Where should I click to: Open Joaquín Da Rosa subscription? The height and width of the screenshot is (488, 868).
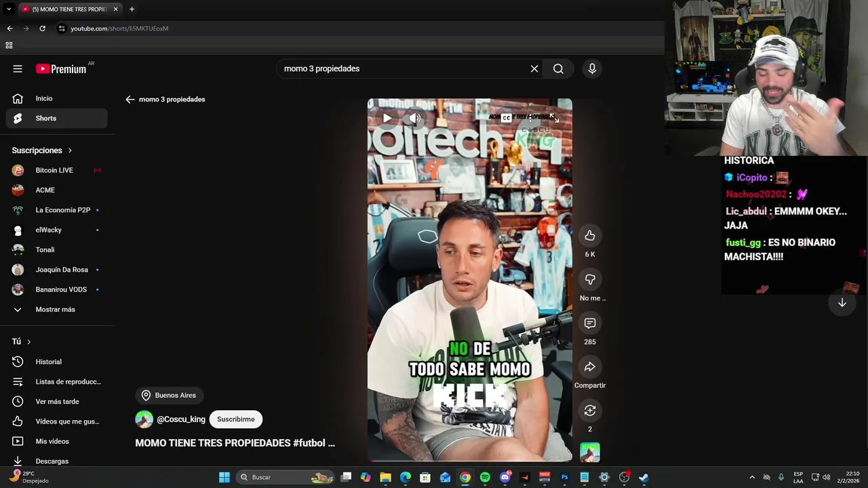point(57,270)
